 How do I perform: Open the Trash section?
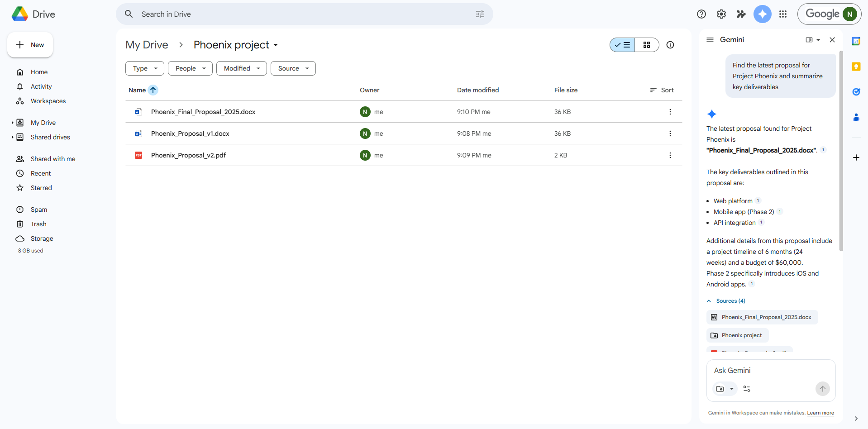tap(38, 224)
